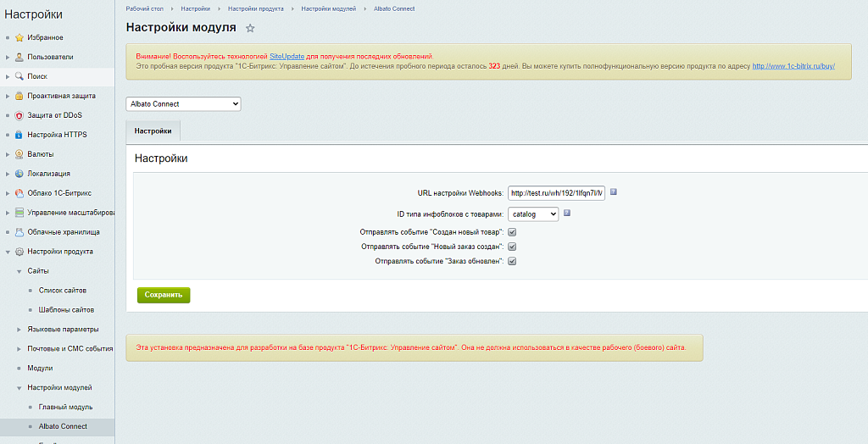Select the Настройки tab
Viewport: 868px width, 444px height.
153,131
